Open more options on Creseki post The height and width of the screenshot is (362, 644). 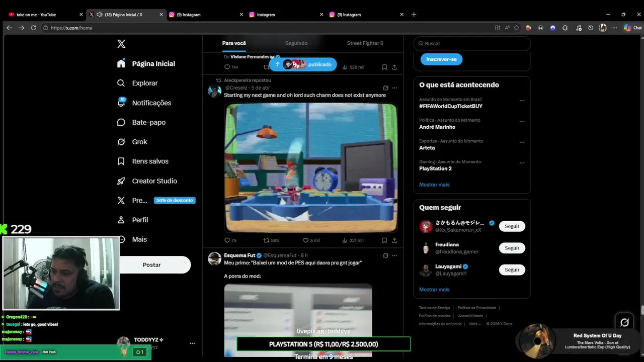point(394,87)
